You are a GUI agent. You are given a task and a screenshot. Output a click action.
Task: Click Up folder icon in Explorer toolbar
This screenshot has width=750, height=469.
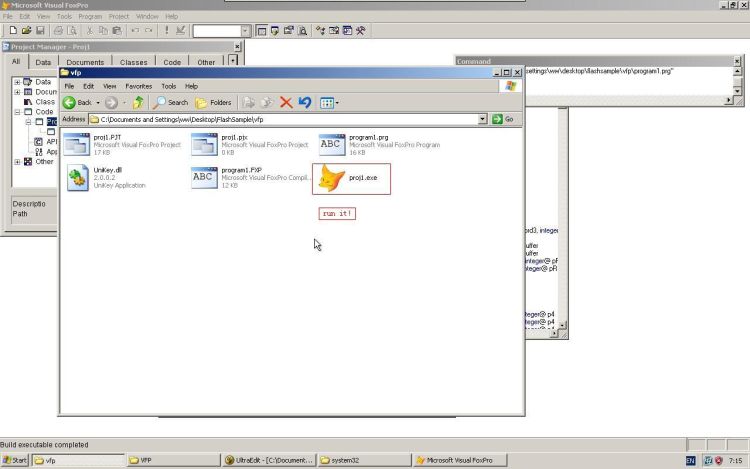138,102
